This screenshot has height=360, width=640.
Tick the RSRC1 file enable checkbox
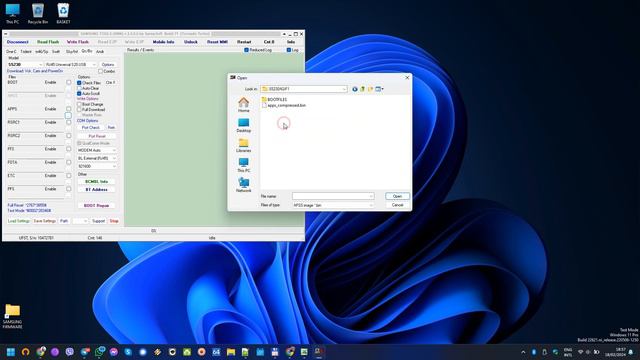69,122
